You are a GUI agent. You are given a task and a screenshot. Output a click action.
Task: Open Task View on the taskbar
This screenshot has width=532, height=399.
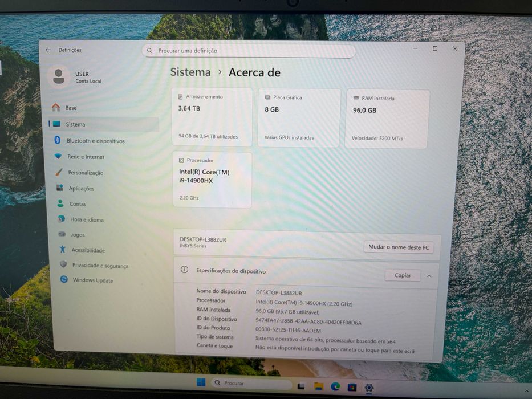[x=300, y=386]
